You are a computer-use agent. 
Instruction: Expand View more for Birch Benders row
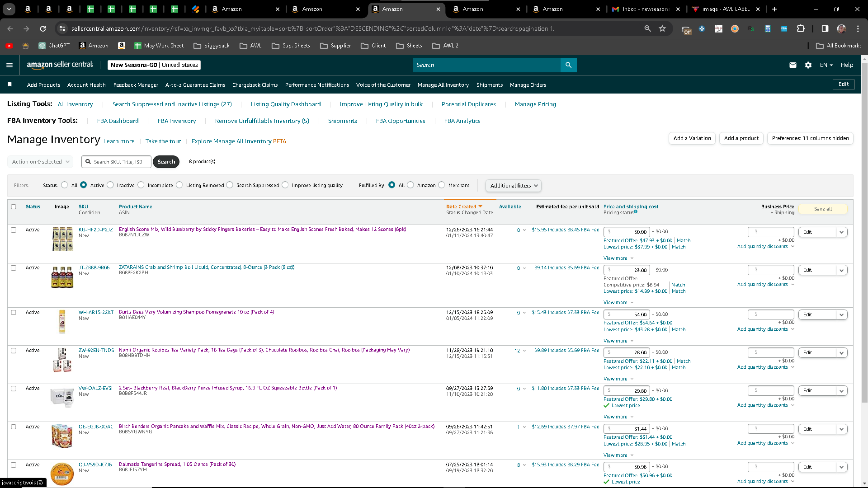[618, 455]
